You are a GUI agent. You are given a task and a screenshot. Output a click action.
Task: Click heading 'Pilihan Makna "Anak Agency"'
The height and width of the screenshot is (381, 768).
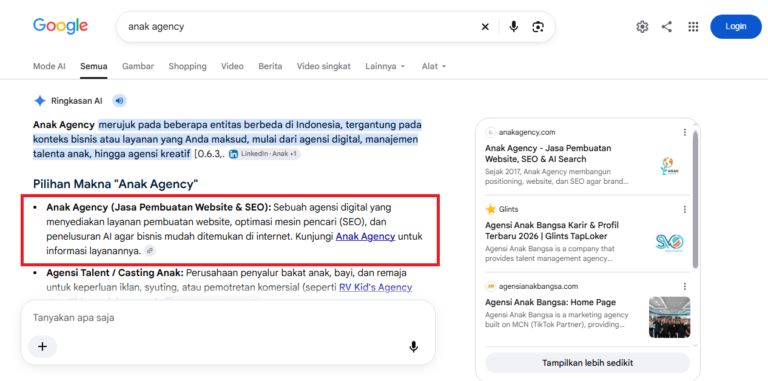point(116,184)
